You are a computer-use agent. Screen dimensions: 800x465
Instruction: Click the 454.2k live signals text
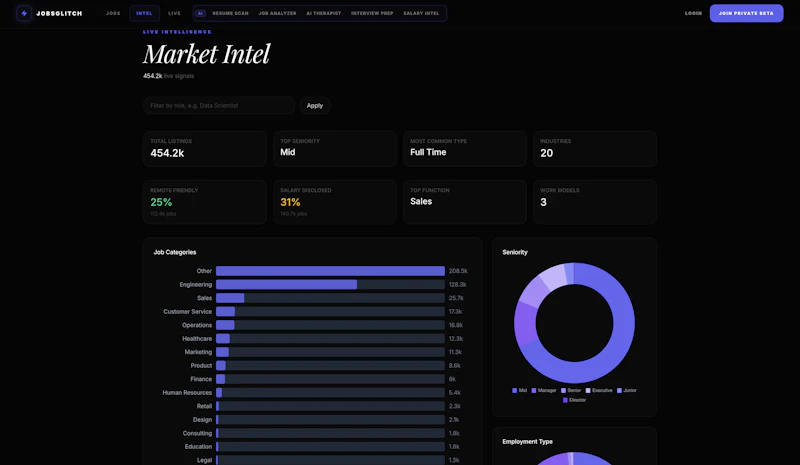(168, 76)
